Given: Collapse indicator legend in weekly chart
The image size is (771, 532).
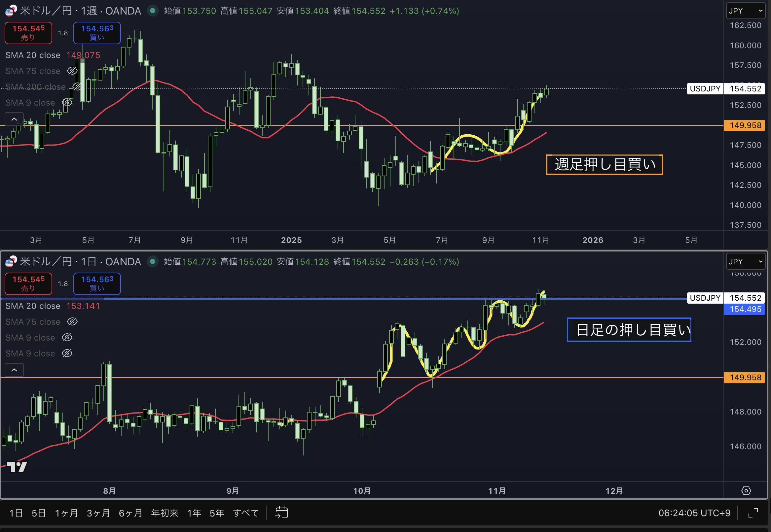Looking at the screenshot, I should pos(14,119).
